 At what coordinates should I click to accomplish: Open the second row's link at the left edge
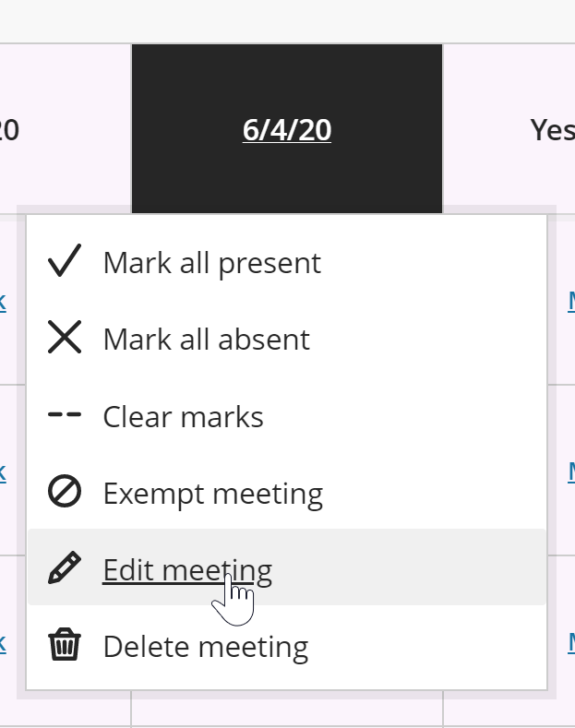[x=3, y=471]
